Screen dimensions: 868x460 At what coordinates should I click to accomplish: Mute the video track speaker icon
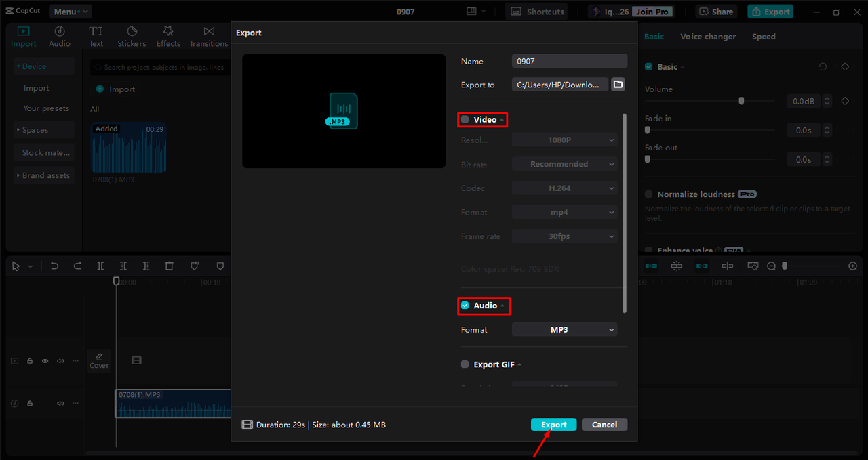coord(60,361)
